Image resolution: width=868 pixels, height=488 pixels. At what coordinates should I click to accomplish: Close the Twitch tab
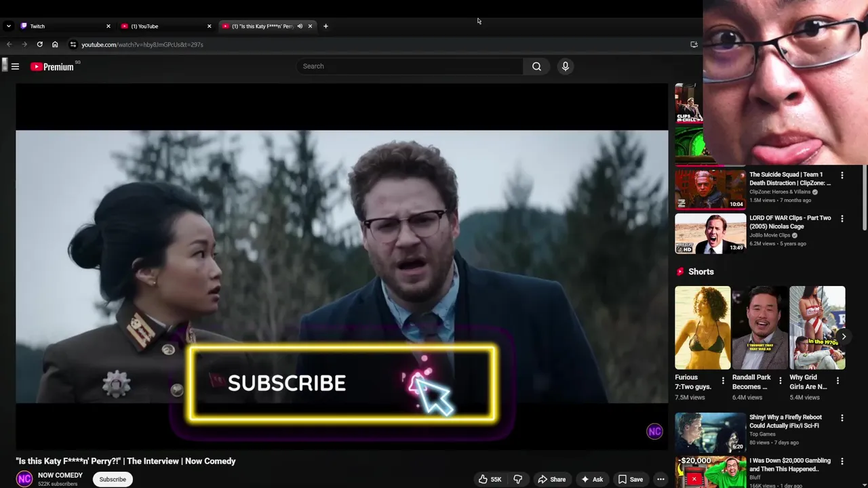pyautogui.click(x=108, y=26)
